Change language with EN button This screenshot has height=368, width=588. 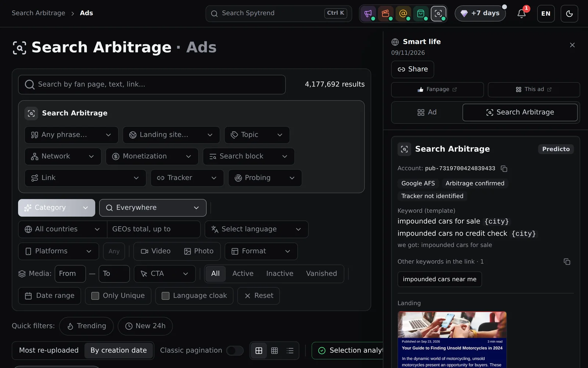(546, 14)
